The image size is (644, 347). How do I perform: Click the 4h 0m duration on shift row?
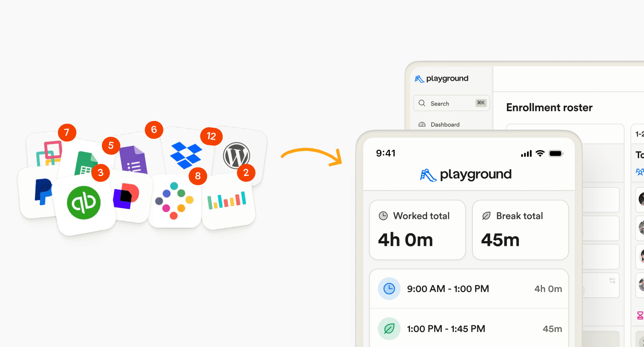[x=548, y=289]
